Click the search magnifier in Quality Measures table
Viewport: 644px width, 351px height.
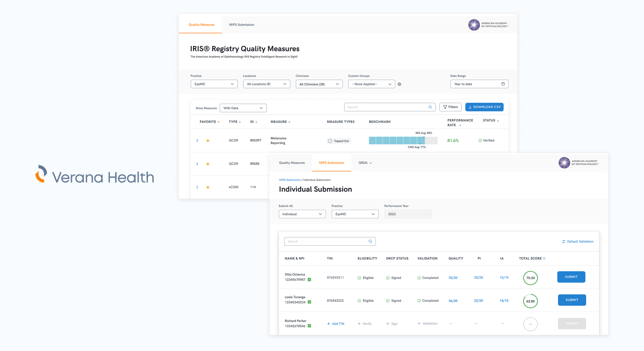point(430,107)
